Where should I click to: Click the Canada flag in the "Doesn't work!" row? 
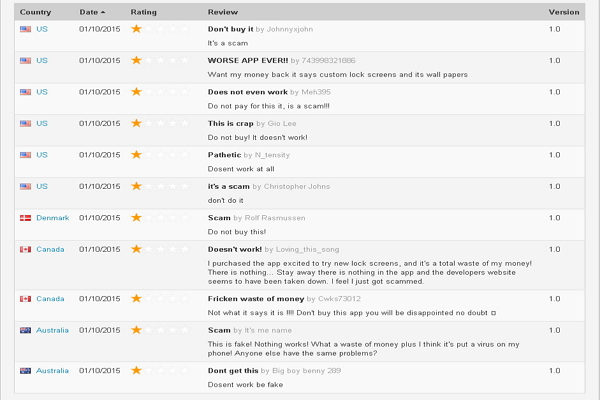[25, 249]
